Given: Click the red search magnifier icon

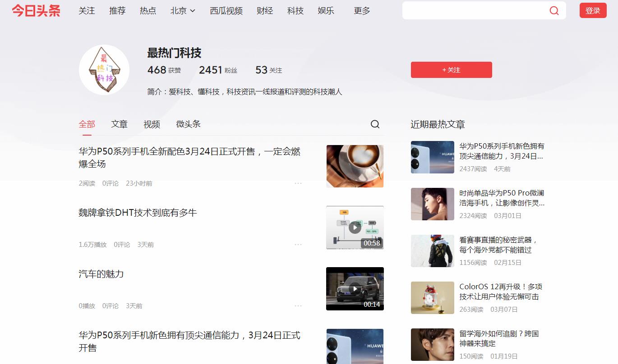Looking at the screenshot, I should point(554,11).
